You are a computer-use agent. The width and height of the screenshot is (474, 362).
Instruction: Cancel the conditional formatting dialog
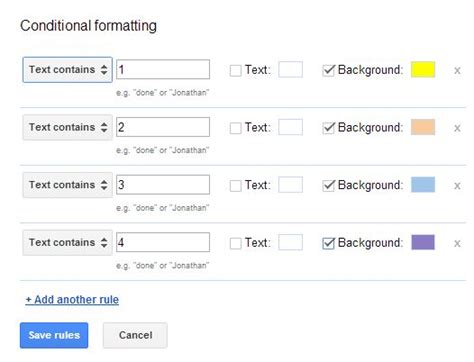click(135, 335)
